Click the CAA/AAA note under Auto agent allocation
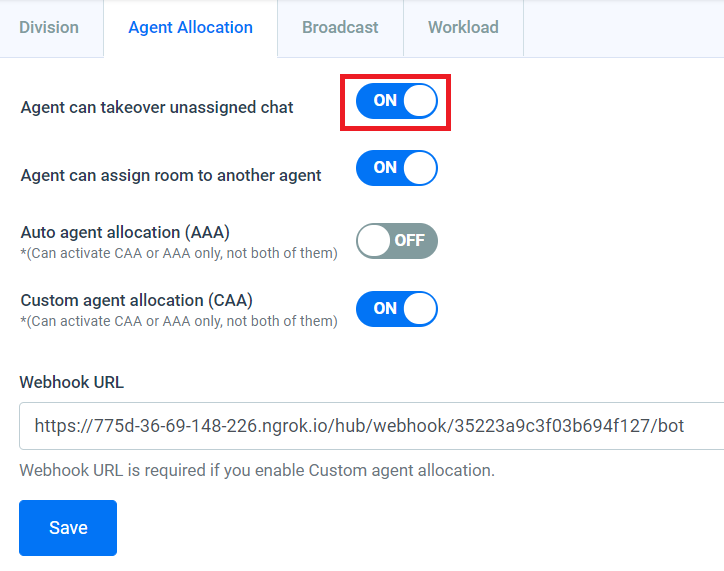The image size is (724, 571). 179,253
